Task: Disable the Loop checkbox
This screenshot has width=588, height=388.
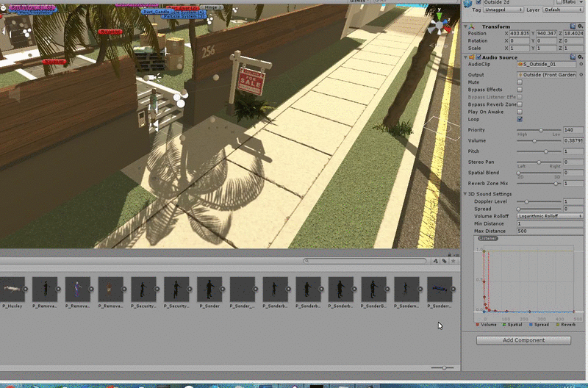Action: (x=520, y=119)
